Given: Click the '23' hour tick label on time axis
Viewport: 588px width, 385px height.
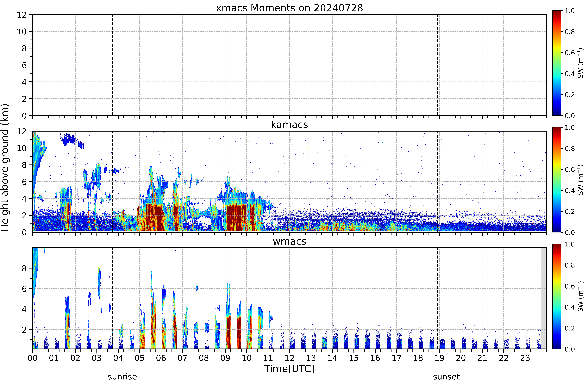Looking at the screenshot, I should [525, 358].
